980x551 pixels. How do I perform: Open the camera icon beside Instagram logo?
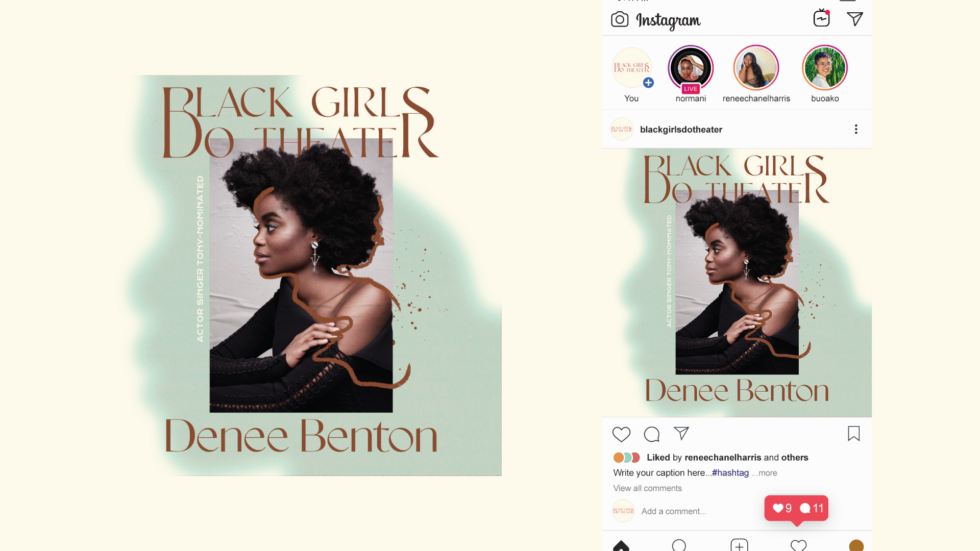coord(620,19)
